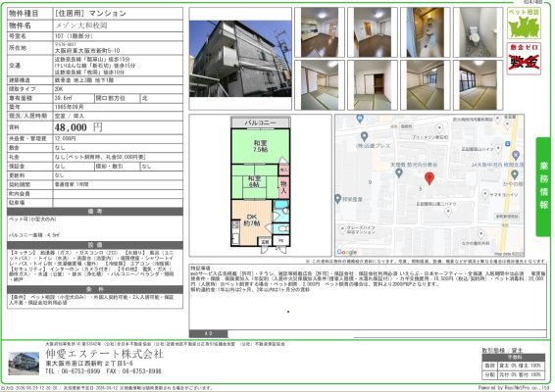The height and width of the screenshot is (392, 555).
Task: Click the blue marker in map's top-left corner
Action: 360,119
